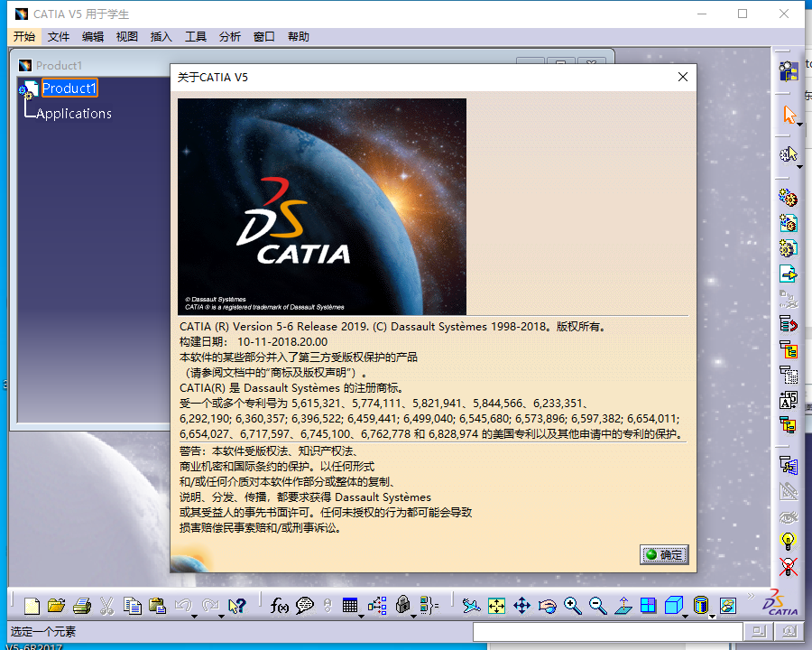The image size is (812, 650).
Task: Expand the Select tool dropdown arrow
Action: 798,125
